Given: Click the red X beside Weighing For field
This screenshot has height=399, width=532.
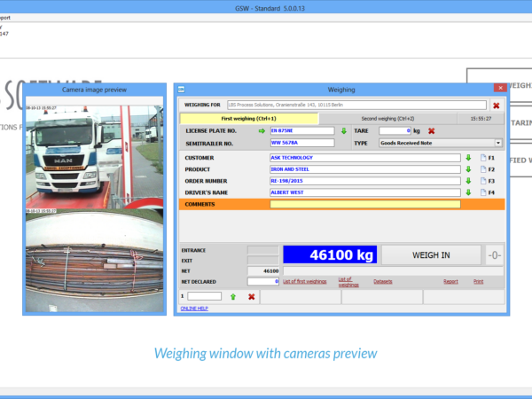Looking at the screenshot, I should coord(496,106).
